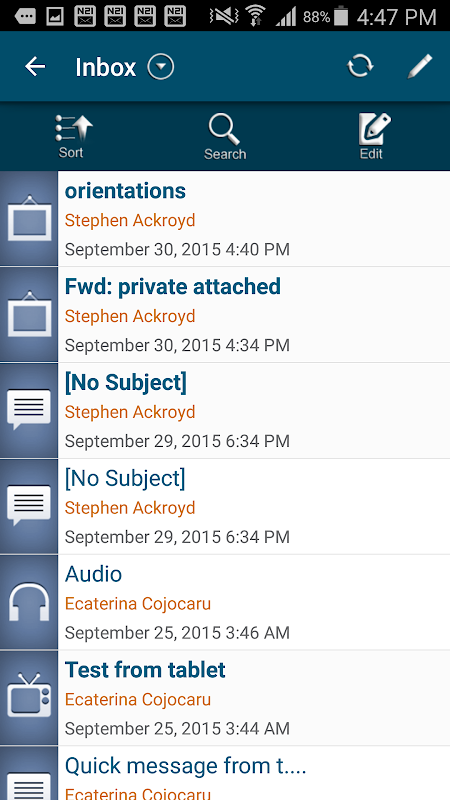Tap the Edit icon in toolbar
Image resolution: width=450 pixels, height=800 pixels.
(x=373, y=136)
